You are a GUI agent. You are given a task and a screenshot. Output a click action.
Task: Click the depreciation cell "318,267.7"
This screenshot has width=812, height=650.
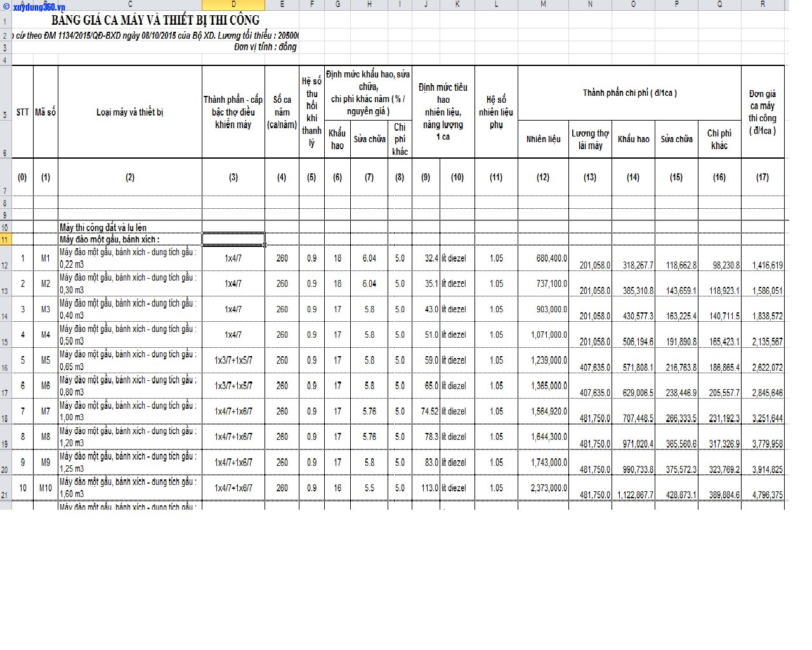click(x=633, y=258)
